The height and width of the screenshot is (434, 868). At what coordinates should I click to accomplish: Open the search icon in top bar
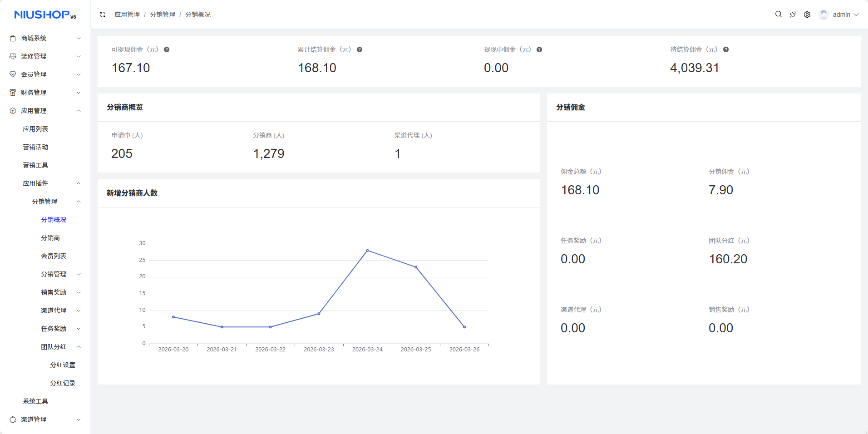(x=778, y=15)
